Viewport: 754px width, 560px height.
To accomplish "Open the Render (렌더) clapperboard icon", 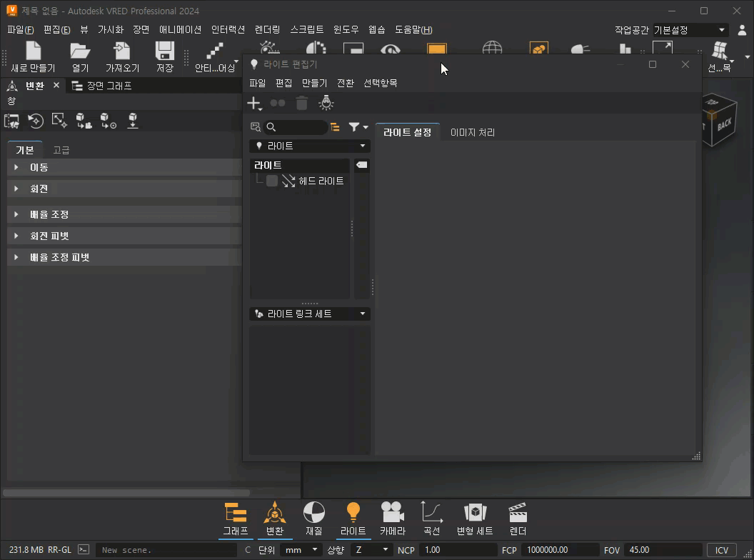I will 518,519.
